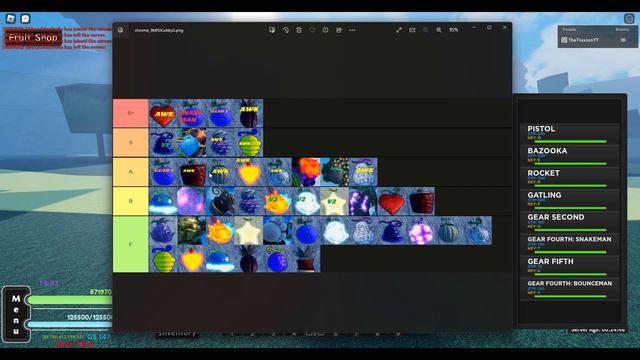Image resolution: width=640 pixels, height=360 pixels.
Task: Click the red AWK heart fruit in S+ row
Action: click(163, 113)
